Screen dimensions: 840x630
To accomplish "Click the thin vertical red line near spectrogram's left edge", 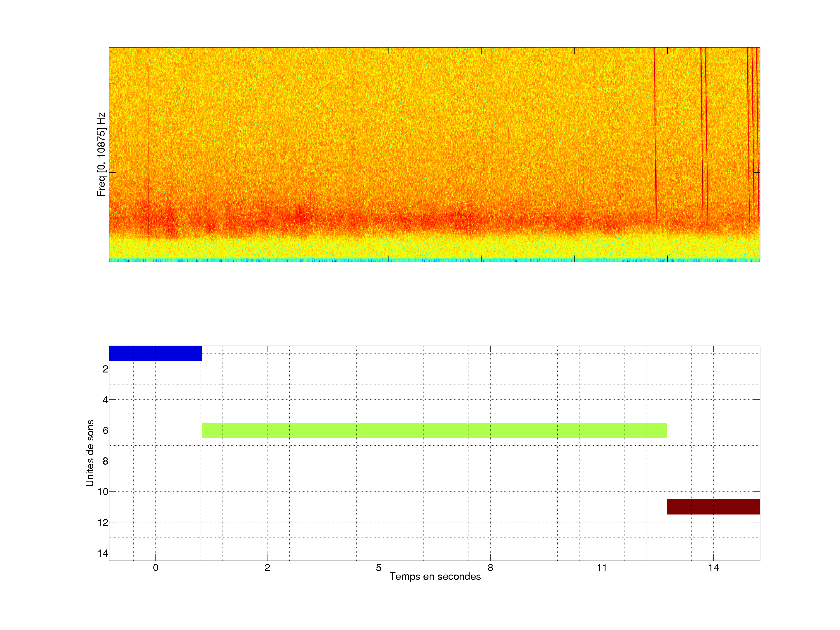I will (x=148, y=152).
